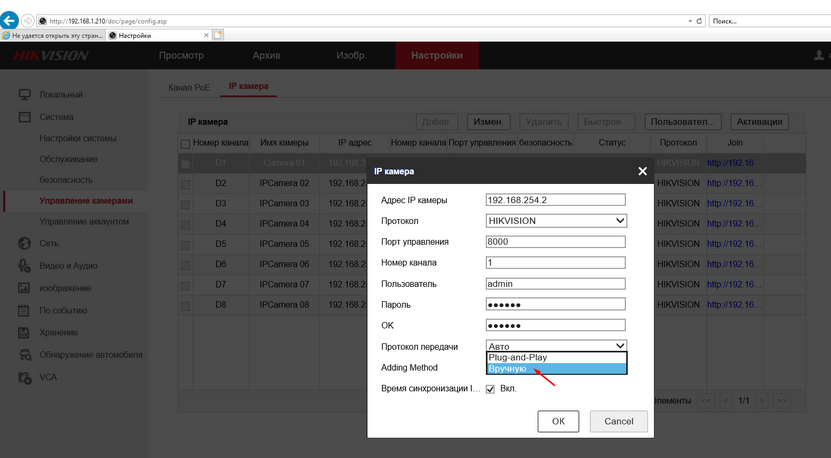Open Управление камерами in sidebar
831x458 pixels.
point(86,200)
